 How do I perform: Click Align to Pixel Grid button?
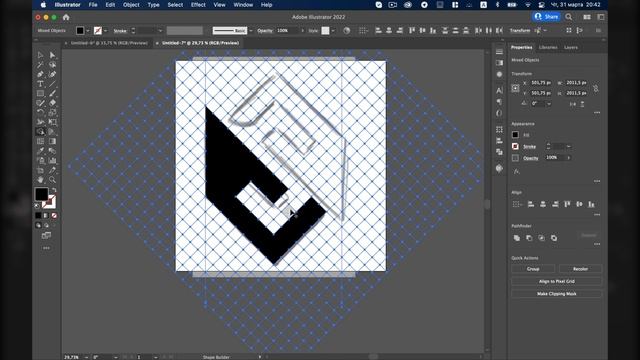point(556,281)
